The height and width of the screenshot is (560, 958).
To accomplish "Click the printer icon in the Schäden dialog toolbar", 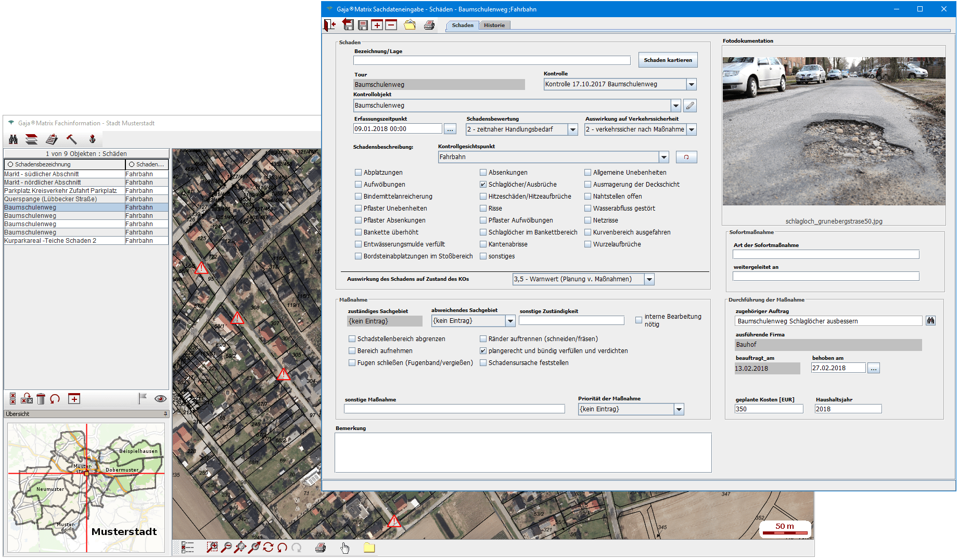I will [429, 25].
